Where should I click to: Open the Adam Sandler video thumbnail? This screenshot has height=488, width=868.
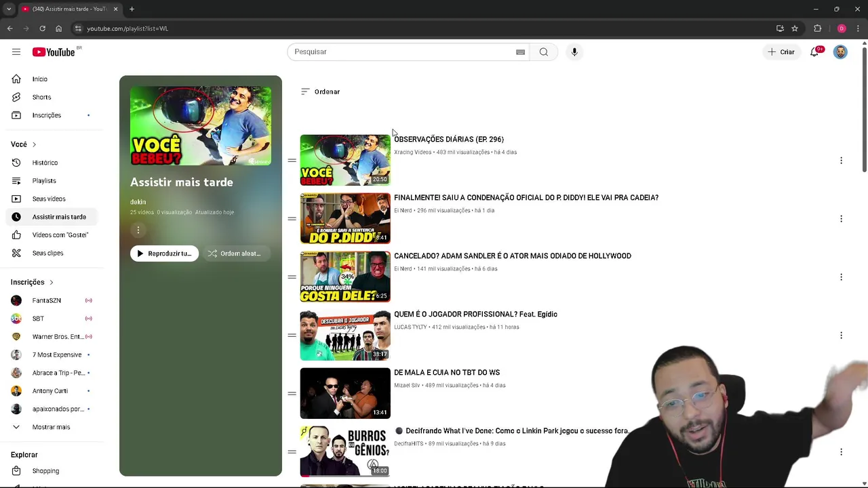(x=345, y=277)
